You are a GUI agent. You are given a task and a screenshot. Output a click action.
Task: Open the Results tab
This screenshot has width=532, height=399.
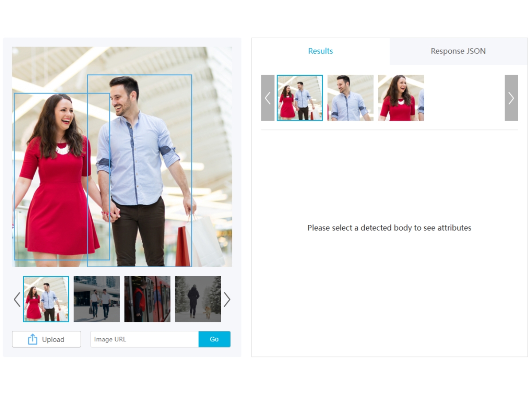coord(321,51)
